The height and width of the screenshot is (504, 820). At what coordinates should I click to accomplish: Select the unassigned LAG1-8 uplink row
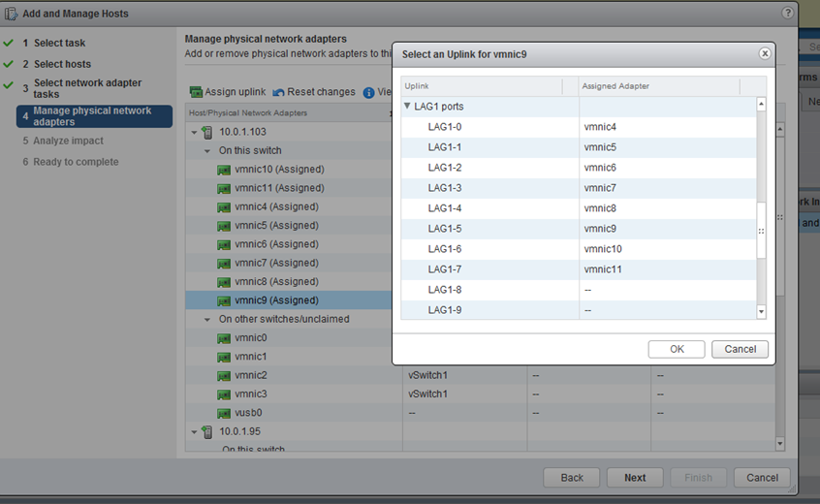click(x=579, y=290)
